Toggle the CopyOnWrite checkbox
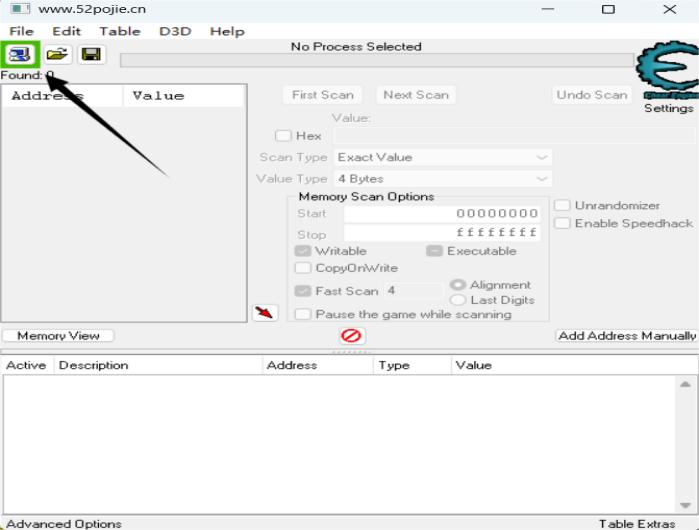This screenshot has height=530, width=699. (303, 268)
